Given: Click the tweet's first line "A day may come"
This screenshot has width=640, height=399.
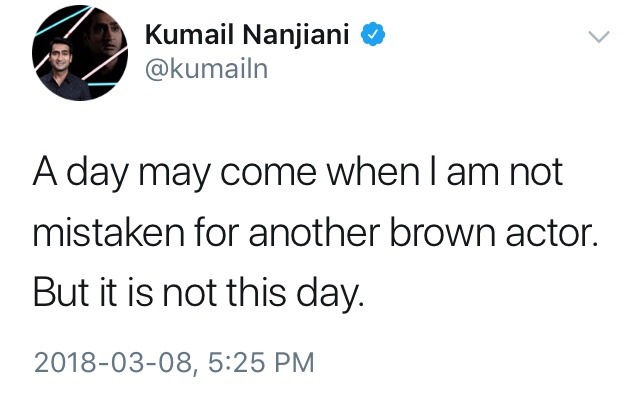Looking at the screenshot, I should 175,173.
